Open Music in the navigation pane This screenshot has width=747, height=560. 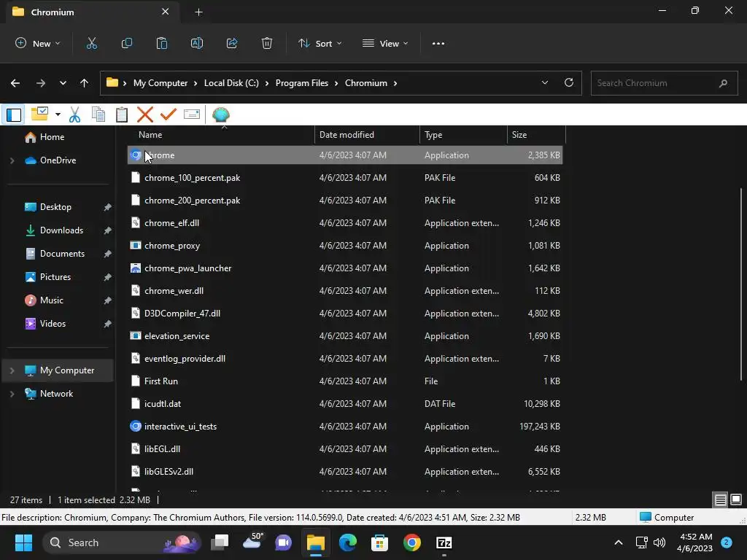click(x=52, y=300)
